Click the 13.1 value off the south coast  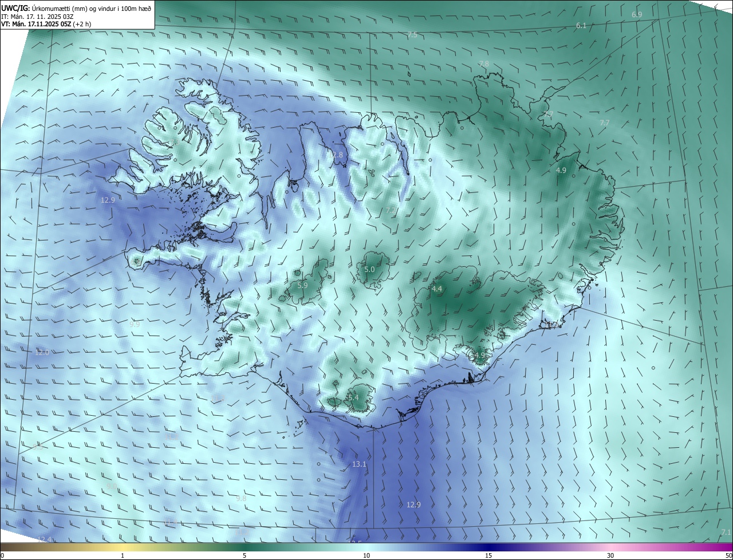(x=359, y=464)
